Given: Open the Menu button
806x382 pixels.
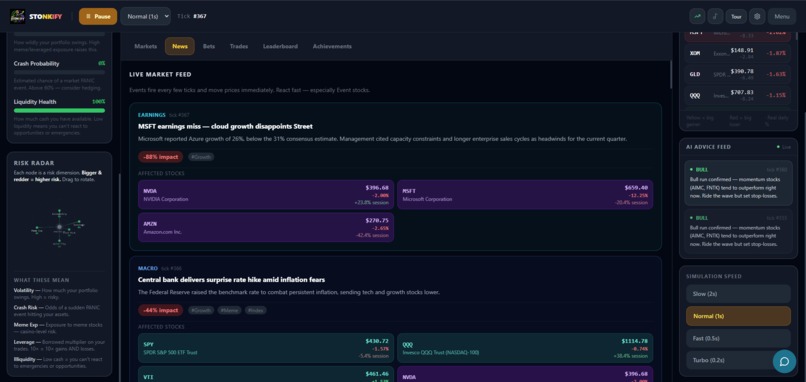Looking at the screenshot, I should [782, 16].
